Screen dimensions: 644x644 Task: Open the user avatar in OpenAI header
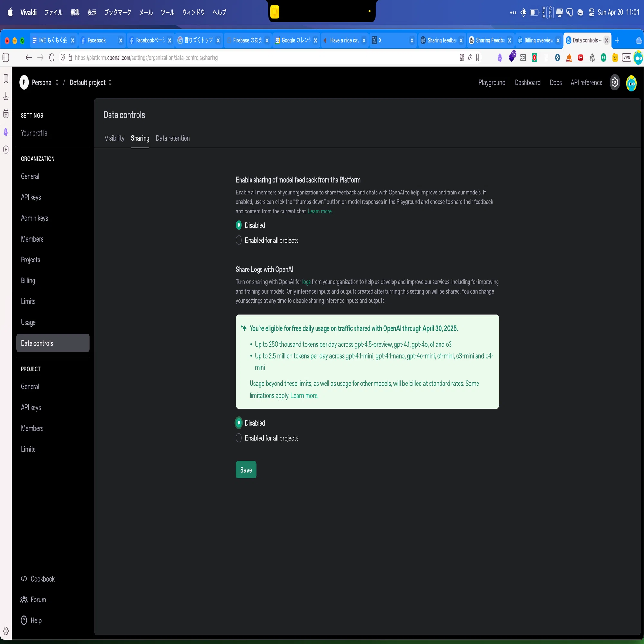(x=631, y=83)
